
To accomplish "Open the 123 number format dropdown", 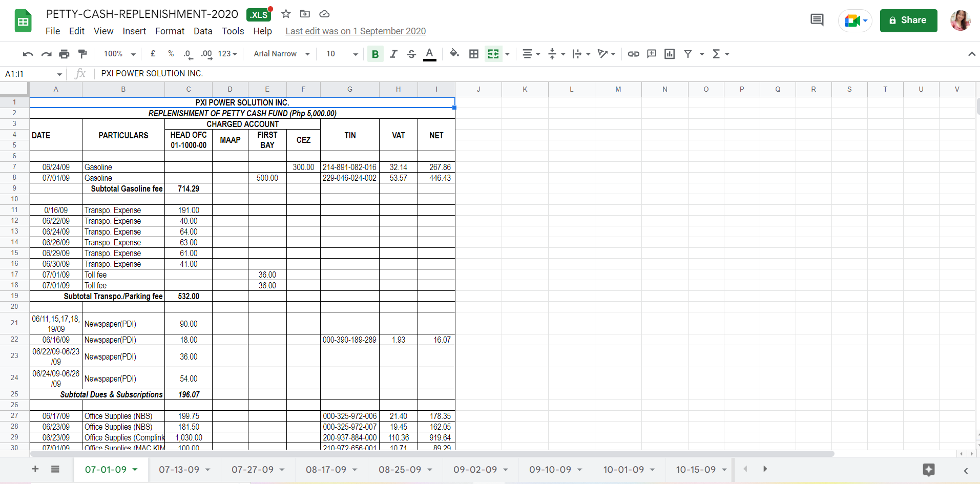I will pos(227,54).
